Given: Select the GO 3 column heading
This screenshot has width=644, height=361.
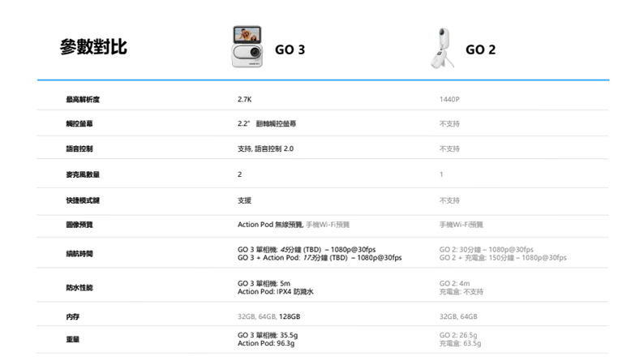Looking at the screenshot, I should [290, 49].
